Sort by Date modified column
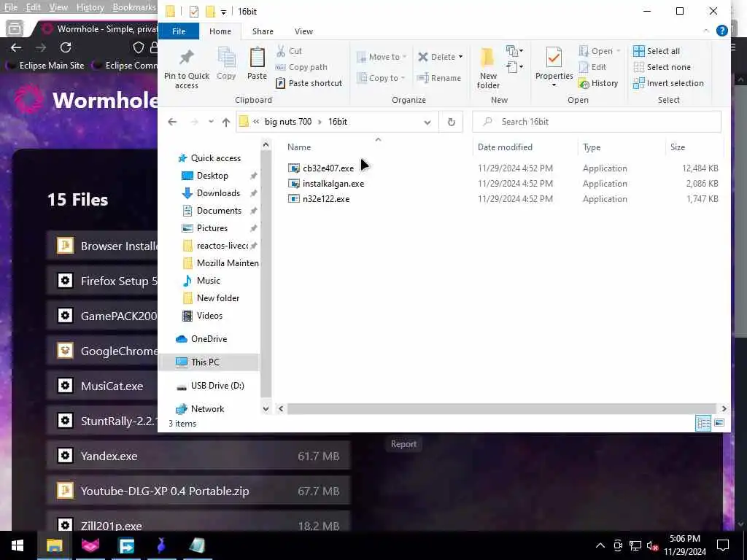The width and height of the screenshot is (747, 560). (505, 147)
